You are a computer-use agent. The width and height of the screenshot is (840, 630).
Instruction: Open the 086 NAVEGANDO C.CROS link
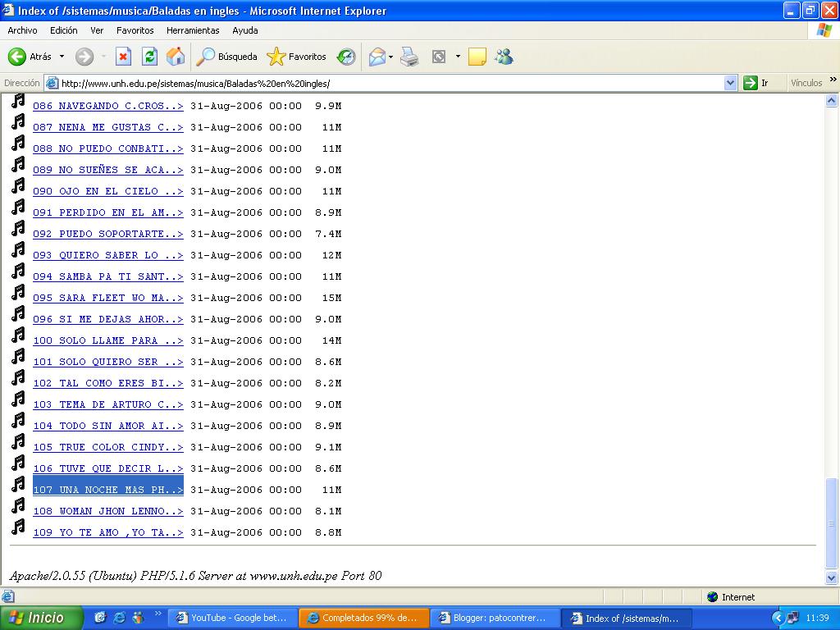point(108,106)
